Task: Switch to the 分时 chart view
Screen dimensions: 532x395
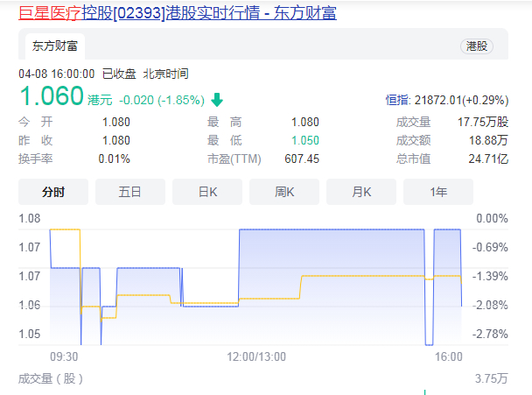Action: click(53, 192)
